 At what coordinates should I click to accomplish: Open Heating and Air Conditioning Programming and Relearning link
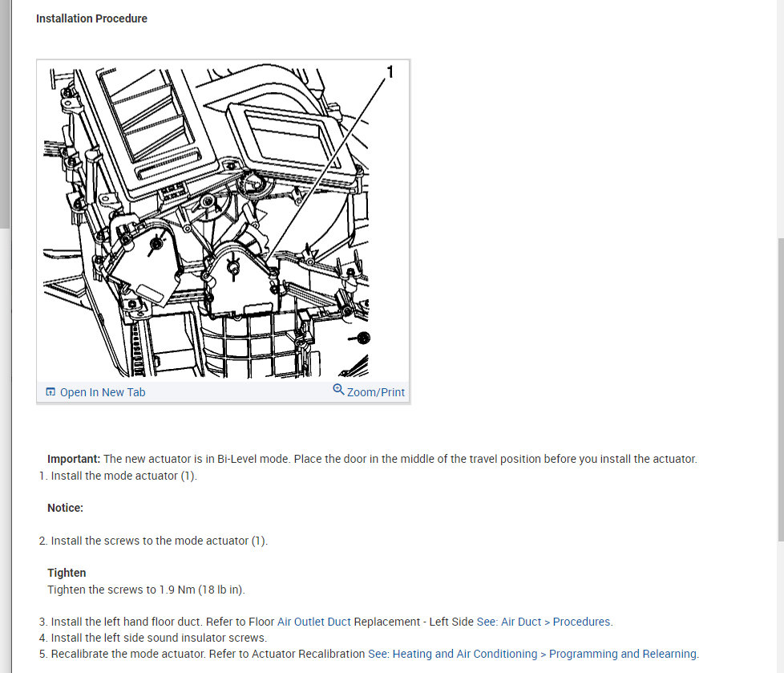pos(534,654)
